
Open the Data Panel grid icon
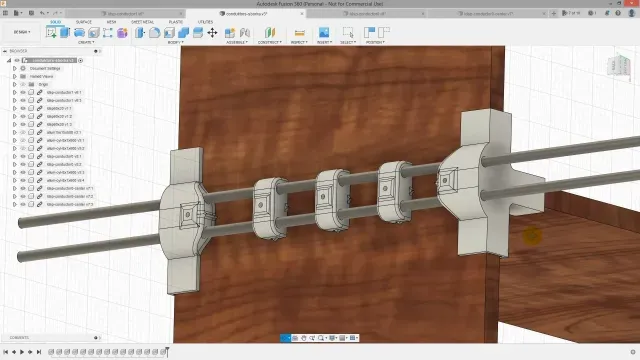click(5, 13)
